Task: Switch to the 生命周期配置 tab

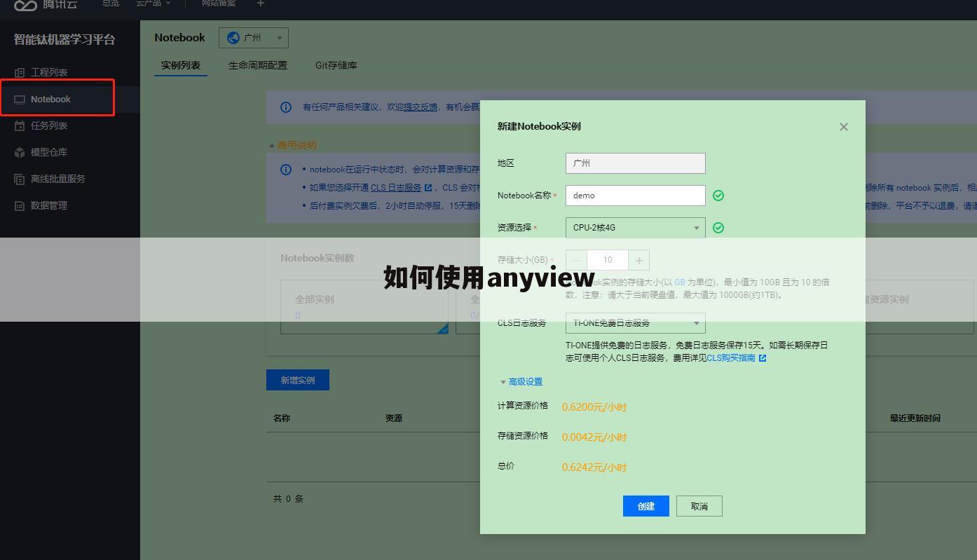Action: (258, 65)
